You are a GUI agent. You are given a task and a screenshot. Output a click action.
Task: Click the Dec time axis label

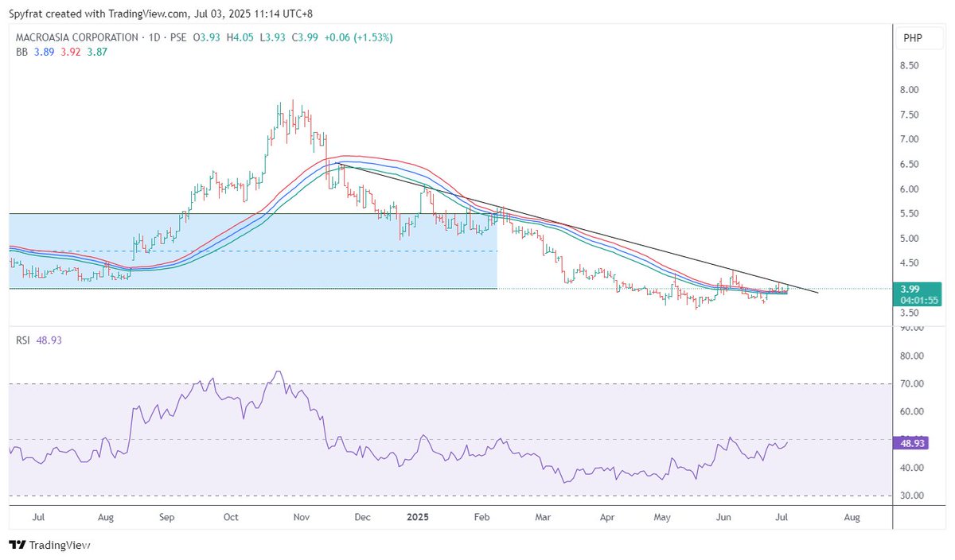pyautogui.click(x=362, y=517)
